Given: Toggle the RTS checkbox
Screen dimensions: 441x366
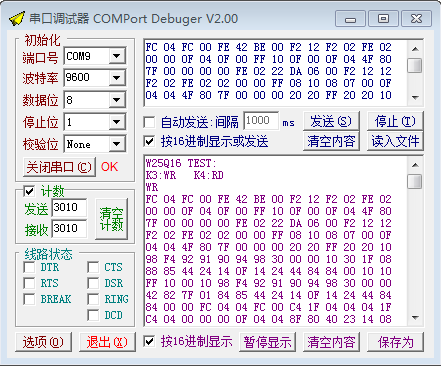Looking at the screenshot, I should [x=29, y=283].
